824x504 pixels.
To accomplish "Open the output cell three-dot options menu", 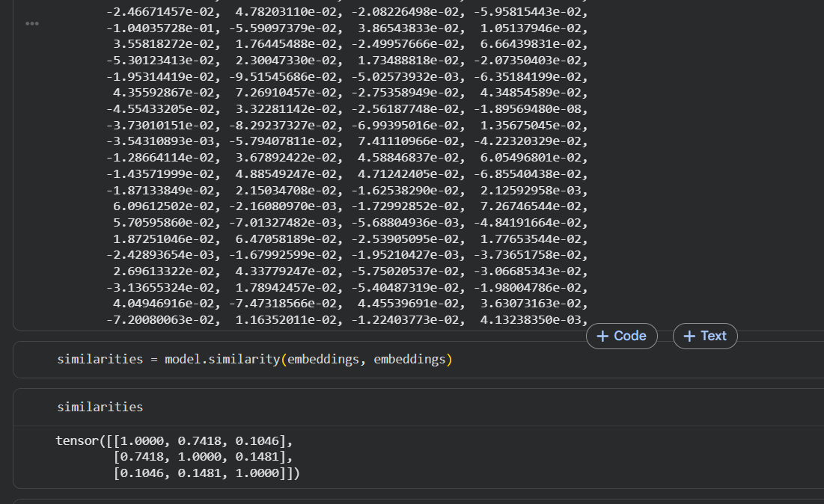I will (x=32, y=24).
